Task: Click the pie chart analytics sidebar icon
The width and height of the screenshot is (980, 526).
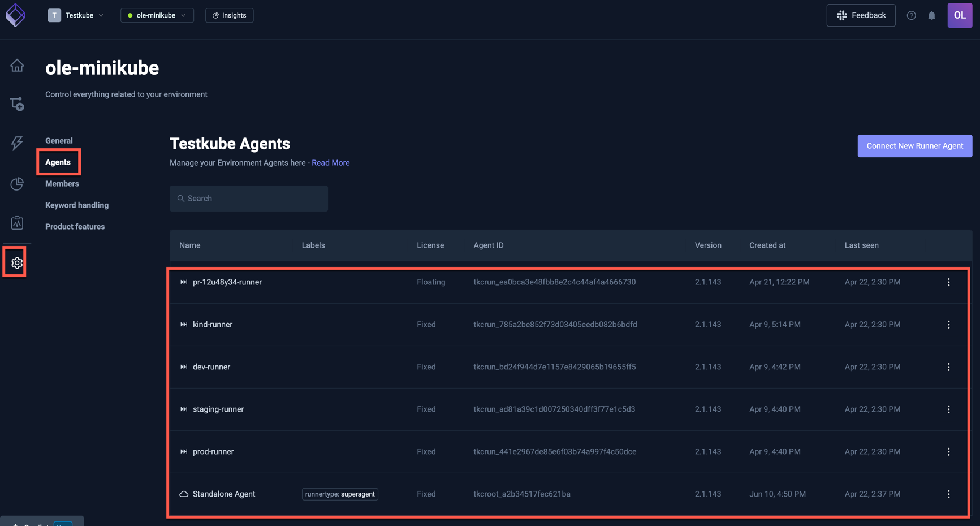Action: click(17, 183)
